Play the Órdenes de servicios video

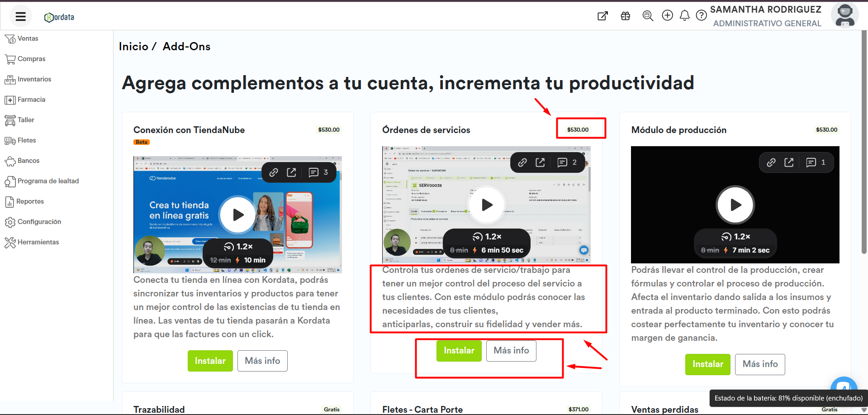click(487, 205)
